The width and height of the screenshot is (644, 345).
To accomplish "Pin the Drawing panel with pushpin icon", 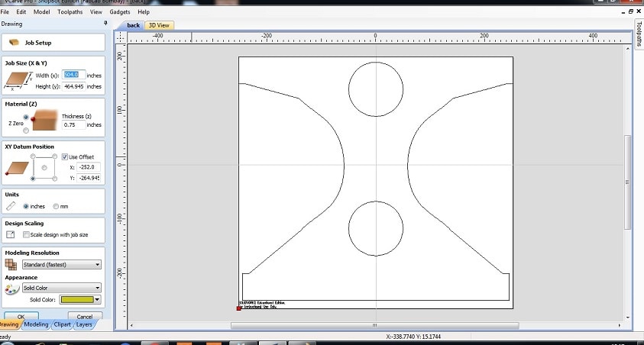I will click(x=105, y=24).
